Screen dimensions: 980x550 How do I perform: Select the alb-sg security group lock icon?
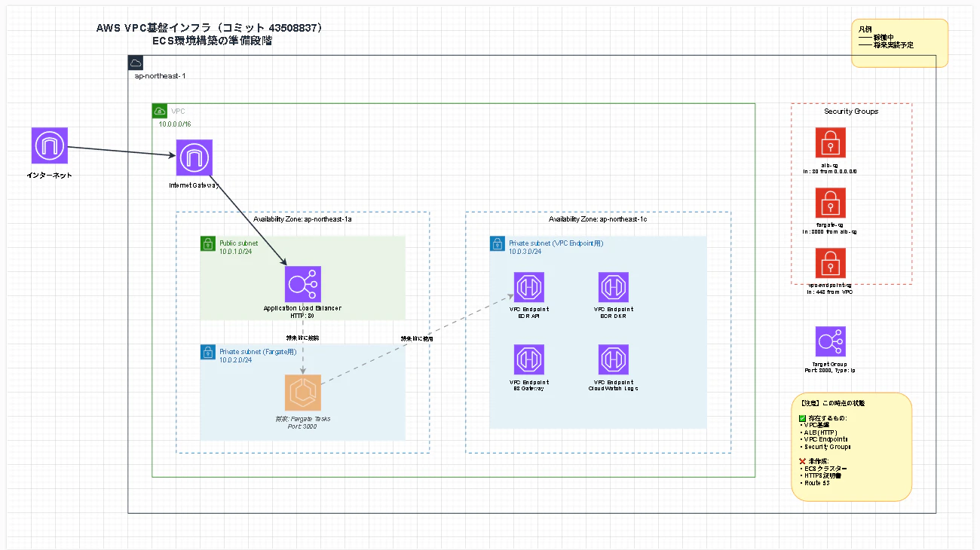click(831, 142)
